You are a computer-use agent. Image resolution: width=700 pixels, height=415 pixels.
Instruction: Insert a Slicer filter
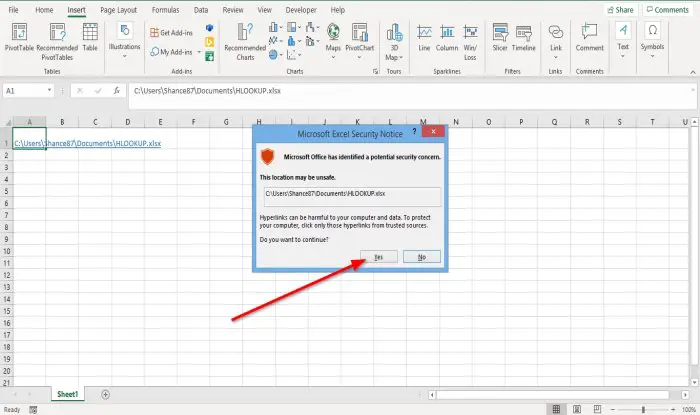(x=500, y=37)
